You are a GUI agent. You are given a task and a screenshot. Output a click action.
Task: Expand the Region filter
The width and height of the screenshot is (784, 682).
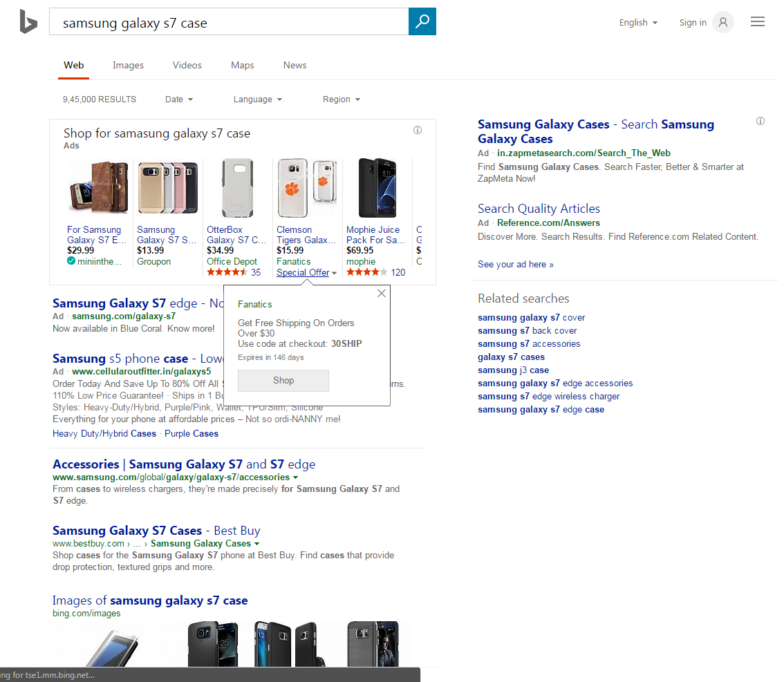pos(342,100)
